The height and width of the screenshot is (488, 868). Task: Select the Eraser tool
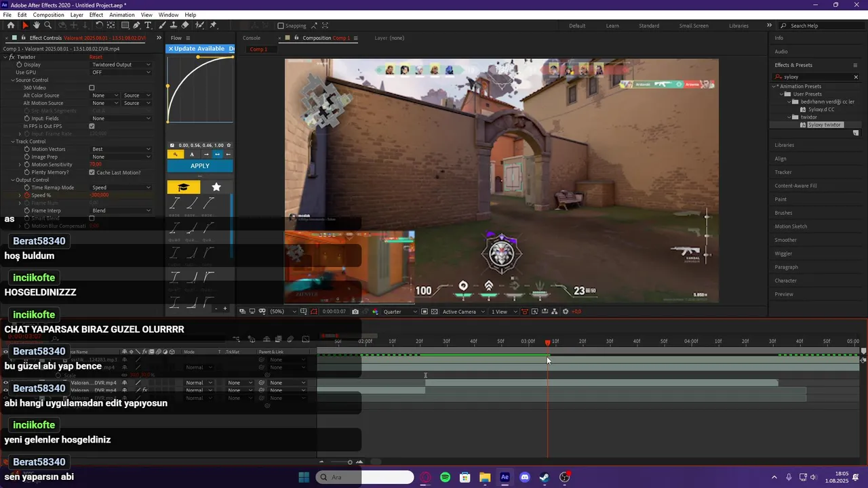(185, 25)
